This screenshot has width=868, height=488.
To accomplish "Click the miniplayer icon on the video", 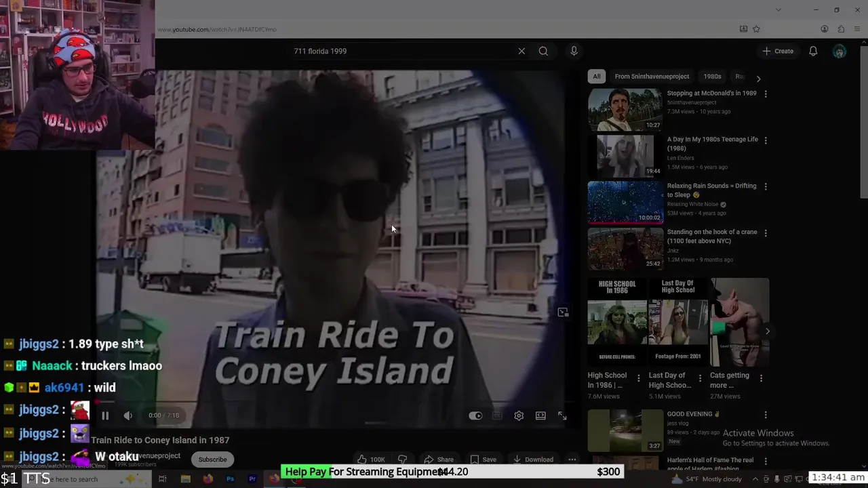I will pos(563,312).
